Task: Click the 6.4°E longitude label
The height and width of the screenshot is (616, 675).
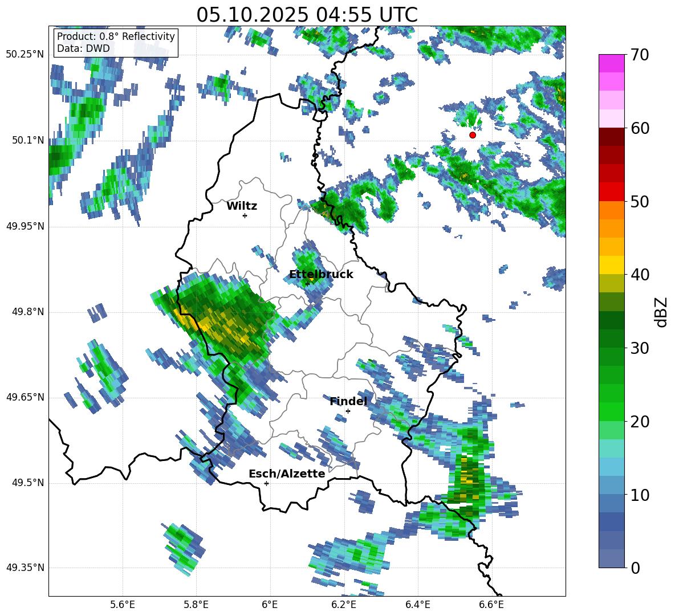Action: [417, 605]
